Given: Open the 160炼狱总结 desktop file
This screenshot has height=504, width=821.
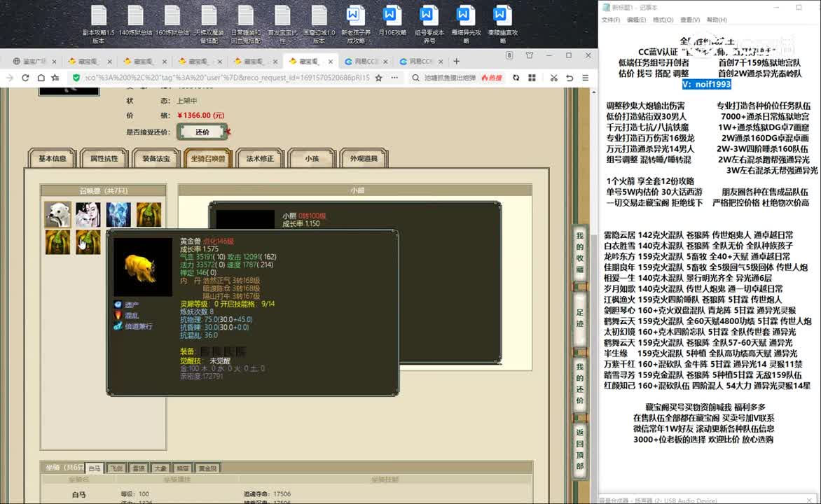Looking at the screenshot, I should [x=172, y=24].
